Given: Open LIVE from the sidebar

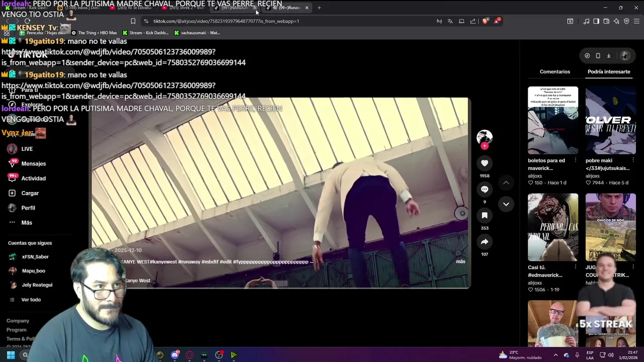Looking at the screenshot, I should coord(27,149).
